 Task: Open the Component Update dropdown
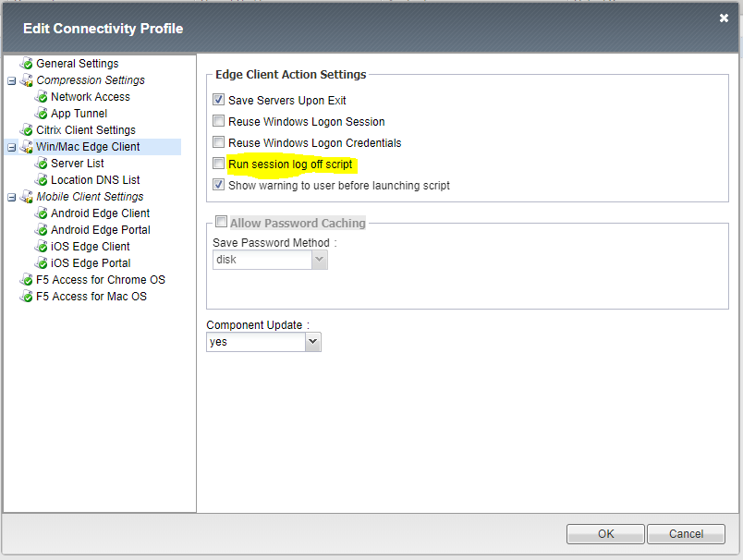[x=312, y=342]
